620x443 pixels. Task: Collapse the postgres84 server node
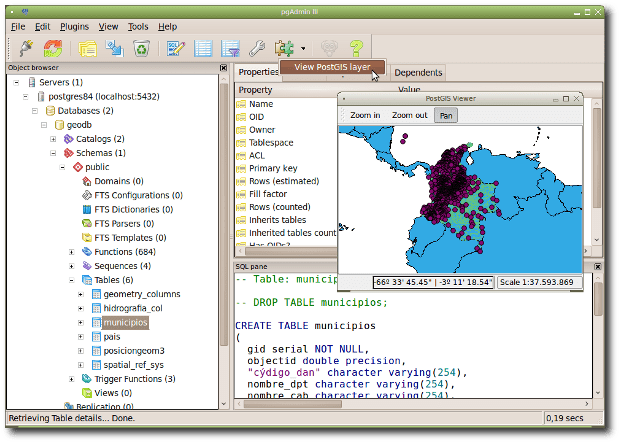point(25,97)
